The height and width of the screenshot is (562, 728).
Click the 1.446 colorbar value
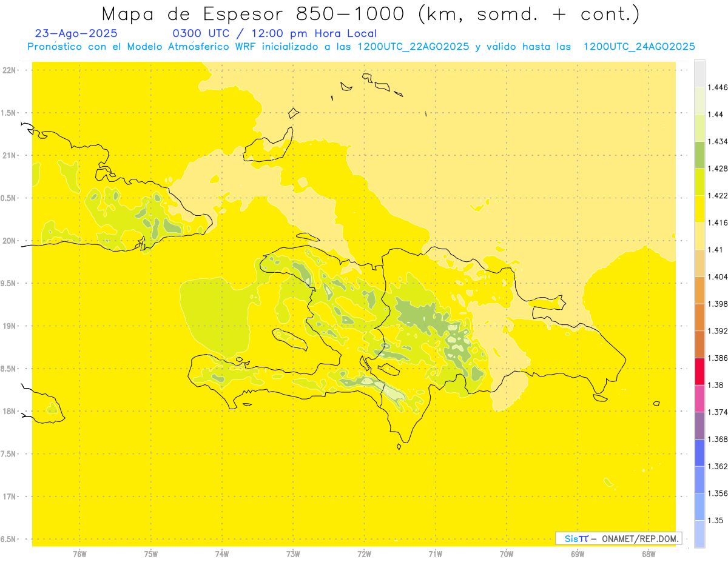(x=718, y=87)
